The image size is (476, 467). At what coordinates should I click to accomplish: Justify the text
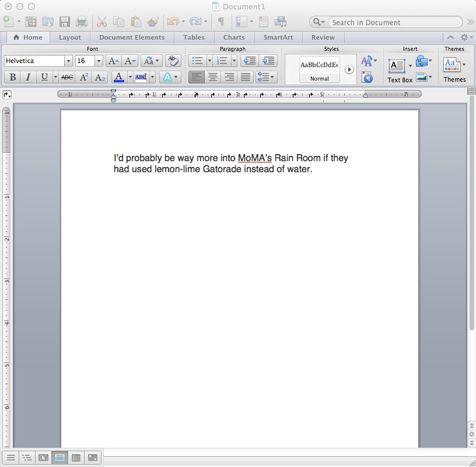pos(245,77)
